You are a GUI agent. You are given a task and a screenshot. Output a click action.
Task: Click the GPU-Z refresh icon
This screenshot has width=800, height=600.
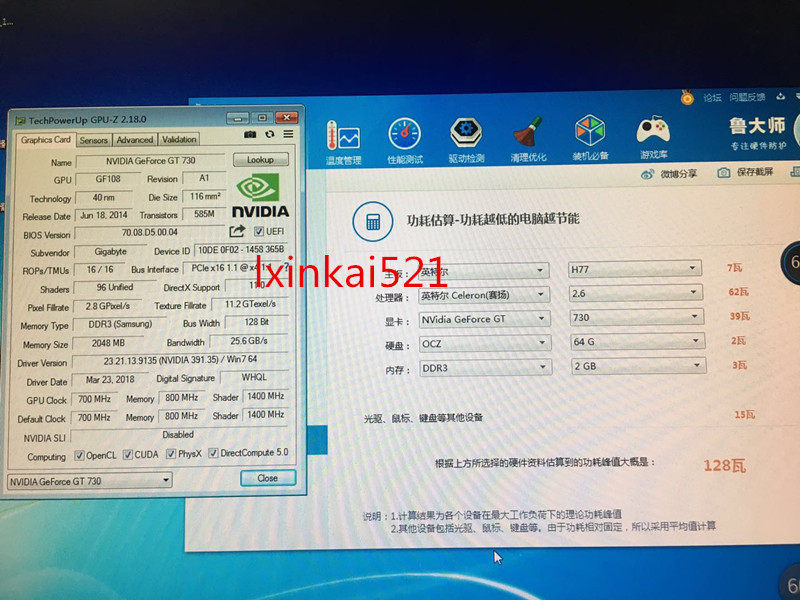(269, 134)
